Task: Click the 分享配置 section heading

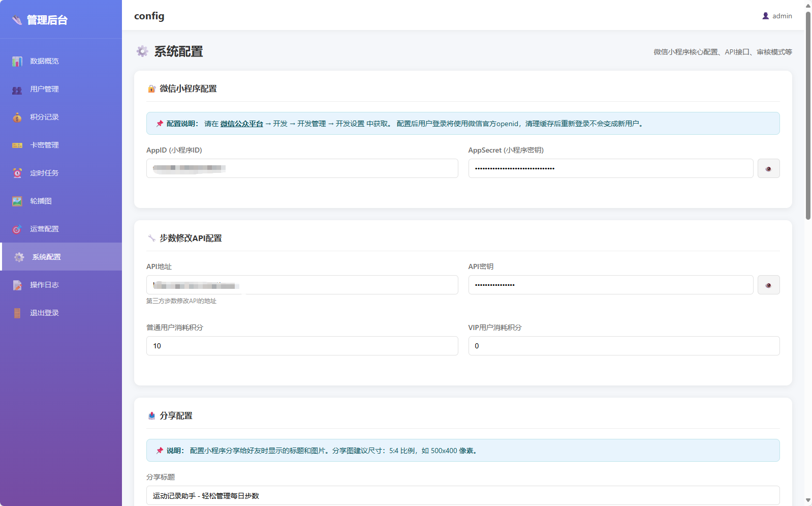Action: tap(176, 415)
